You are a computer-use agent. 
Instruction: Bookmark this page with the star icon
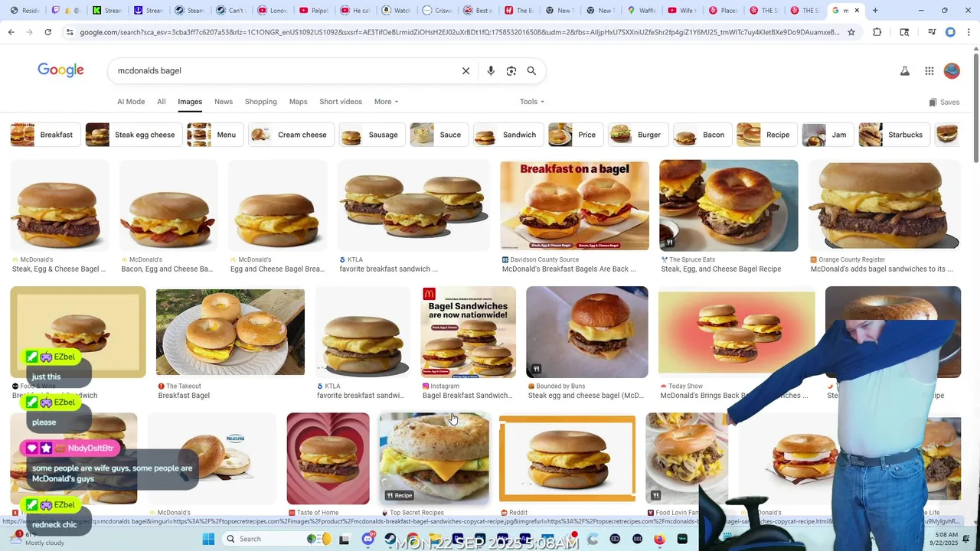(851, 32)
